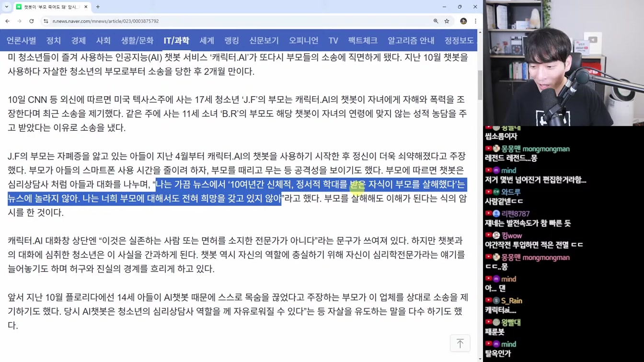Click the browser forward arrow

pos(19,21)
